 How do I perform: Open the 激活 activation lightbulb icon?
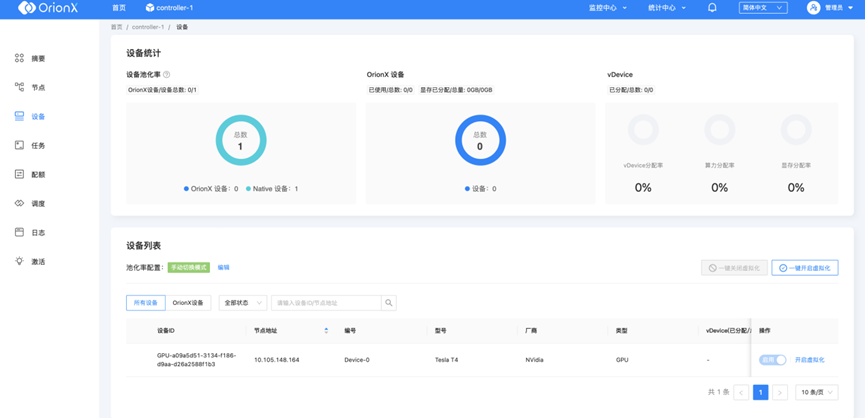click(19, 262)
